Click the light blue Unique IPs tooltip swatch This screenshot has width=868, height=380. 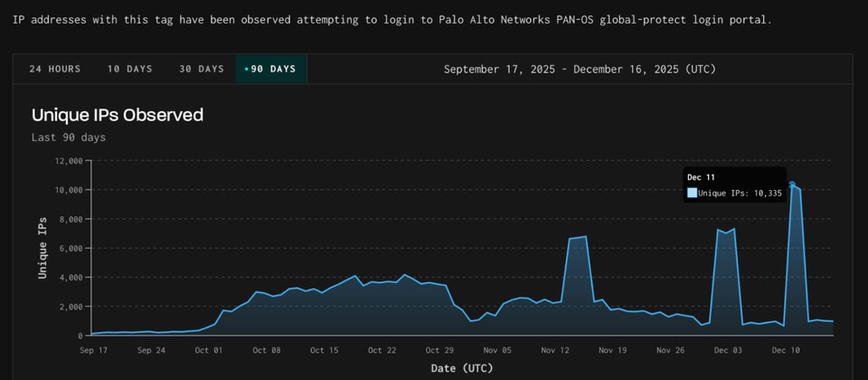coord(692,193)
